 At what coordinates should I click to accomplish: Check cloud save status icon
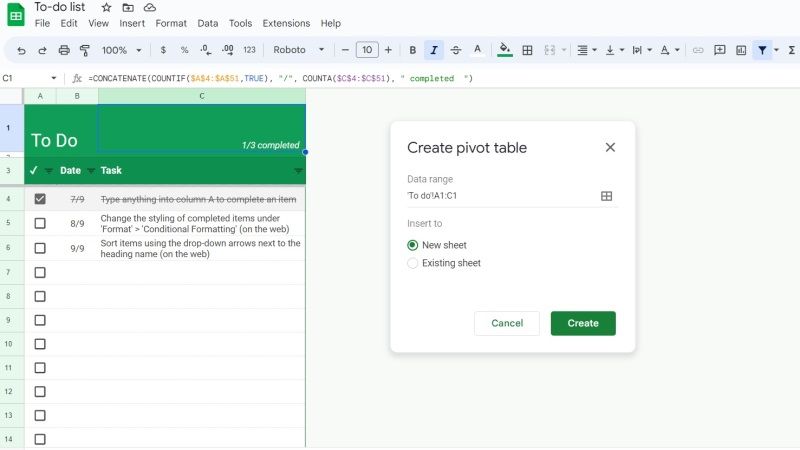coord(149,8)
